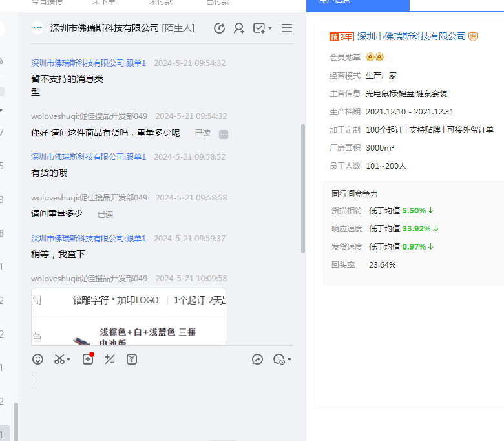This screenshot has height=441, width=504.
Task: Click the orange 保 guarantee shield badge
Action: [473, 37]
